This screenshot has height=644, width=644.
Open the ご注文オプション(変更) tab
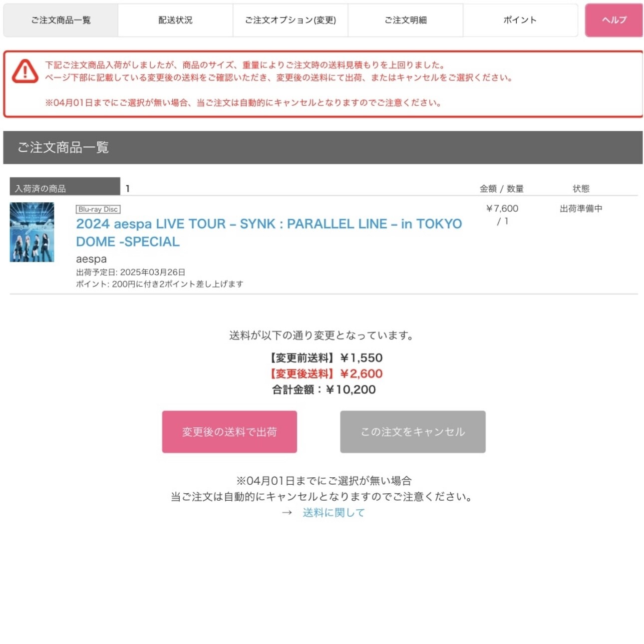point(290,20)
